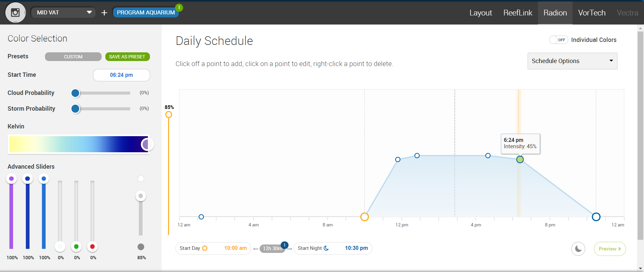
Task: Click the camera logo icon
Action: click(x=15, y=13)
